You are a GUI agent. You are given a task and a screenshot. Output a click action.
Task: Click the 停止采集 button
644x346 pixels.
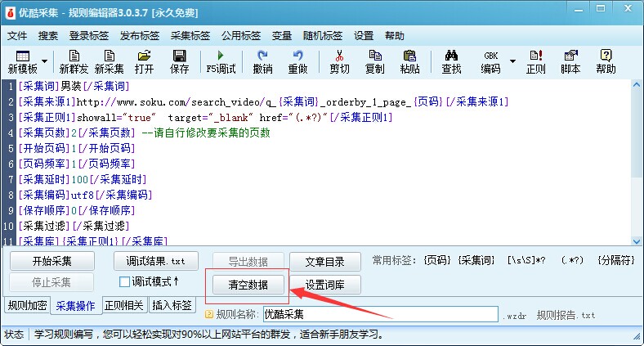[x=51, y=283]
